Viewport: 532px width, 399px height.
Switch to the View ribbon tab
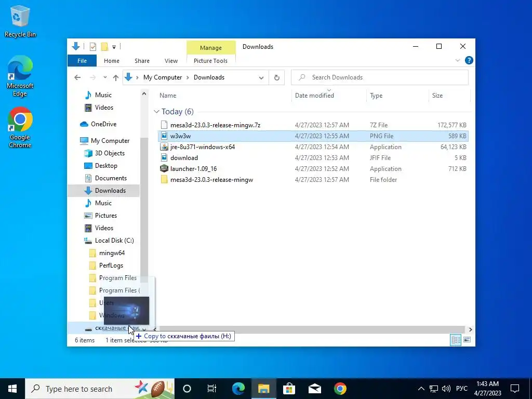click(171, 61)
